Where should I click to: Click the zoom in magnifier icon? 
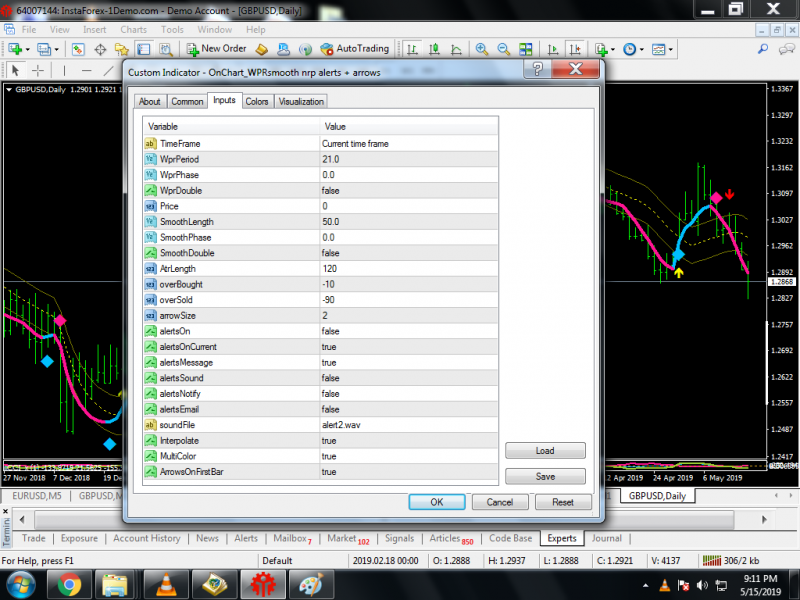(482, 48)
